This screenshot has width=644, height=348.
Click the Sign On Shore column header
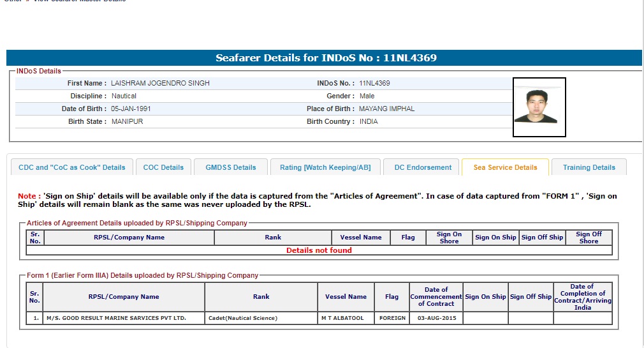pos(449,238)
